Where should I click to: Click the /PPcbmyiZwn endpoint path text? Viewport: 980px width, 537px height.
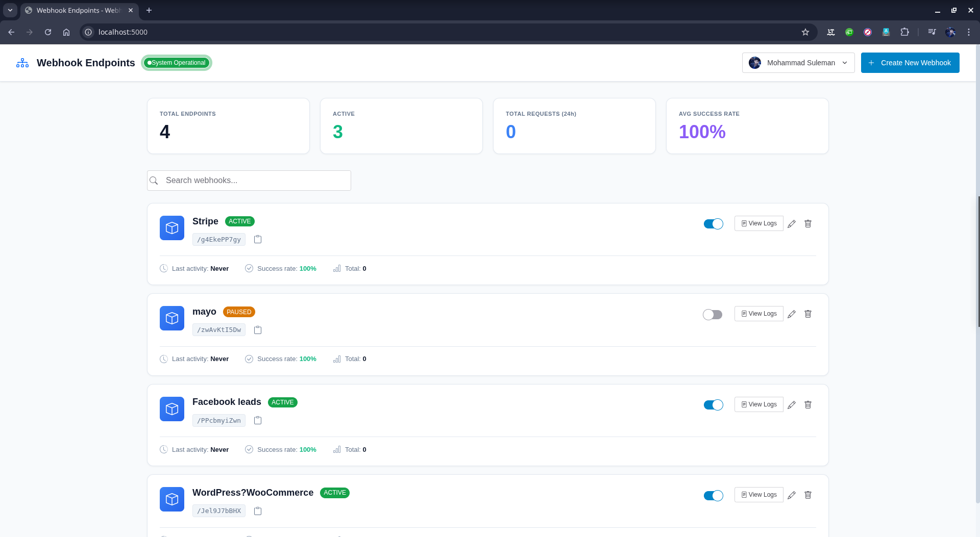[219, 421]
